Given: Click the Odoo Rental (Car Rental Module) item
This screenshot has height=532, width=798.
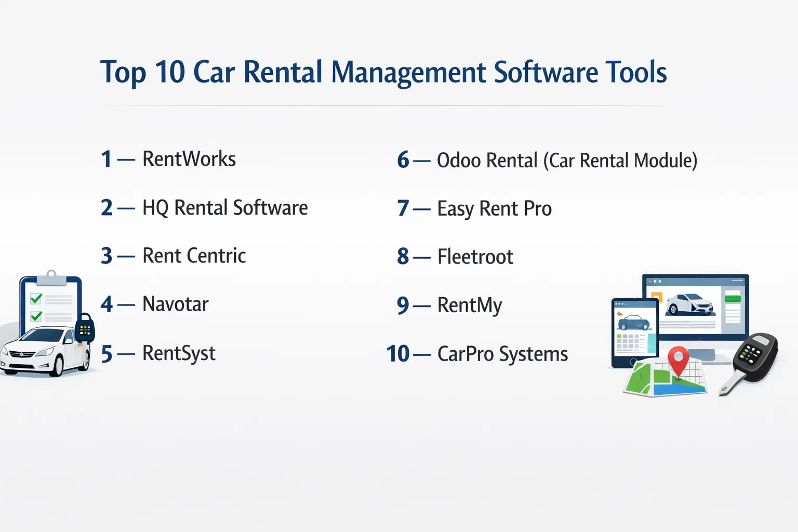Looking at the screenshot, I should [566, 161].
